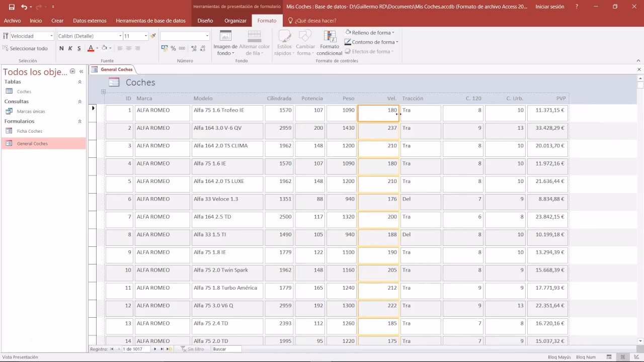
Task: Apply percent number format
Action: tap(173, 48)
